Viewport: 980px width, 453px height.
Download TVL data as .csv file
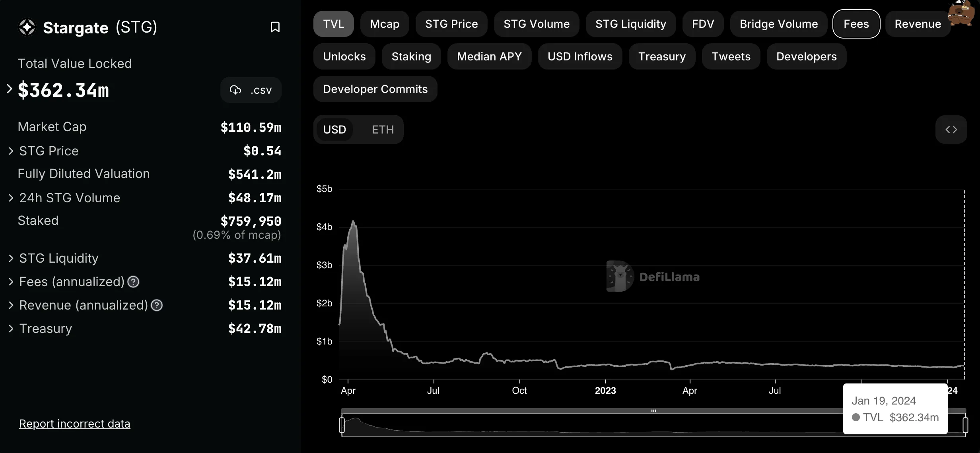[251, 90]
